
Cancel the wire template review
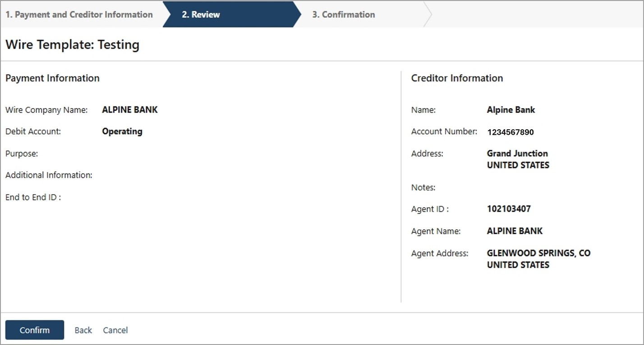[115, 330]
